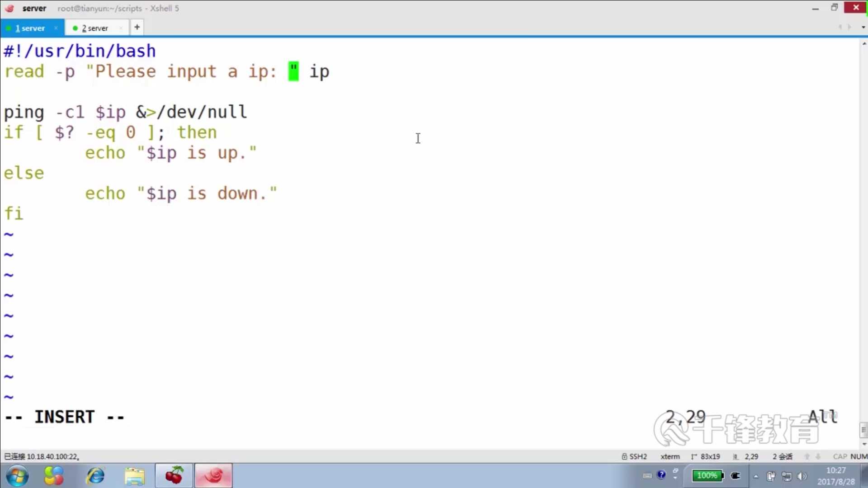Viewport: 868px width, 488px height.
Task: Expand language bar options arrow
Action: coord(675,478)
